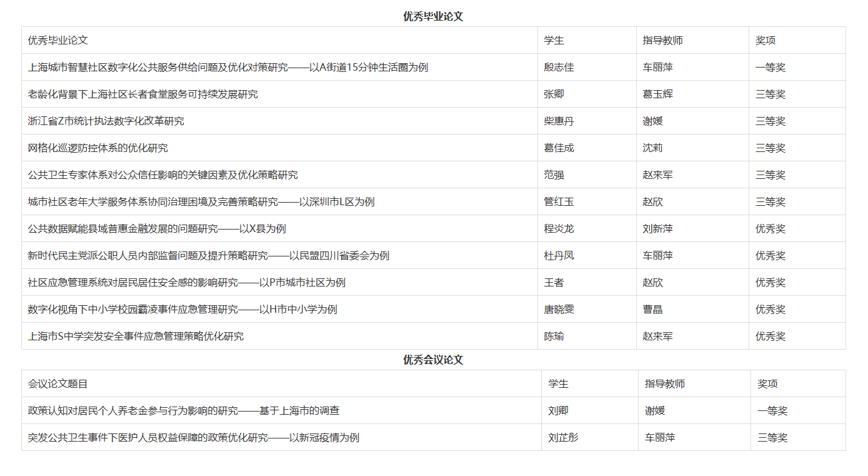Click the 奖项 header in the conference table
868x476 pixels.
point(767,384)
